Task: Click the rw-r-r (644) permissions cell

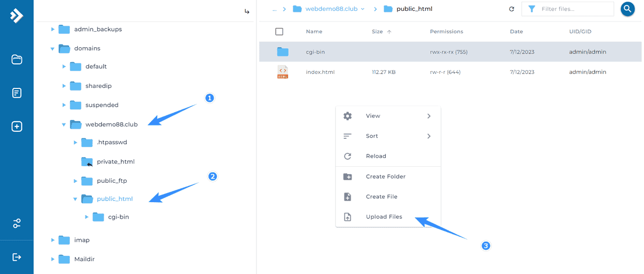Action: coord(445,72)
